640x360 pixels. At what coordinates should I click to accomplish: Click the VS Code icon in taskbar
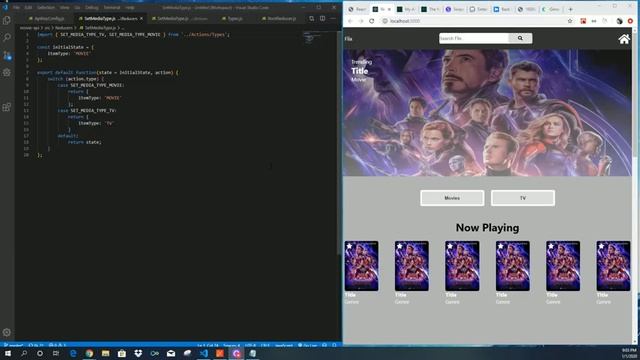pos(204,353)
